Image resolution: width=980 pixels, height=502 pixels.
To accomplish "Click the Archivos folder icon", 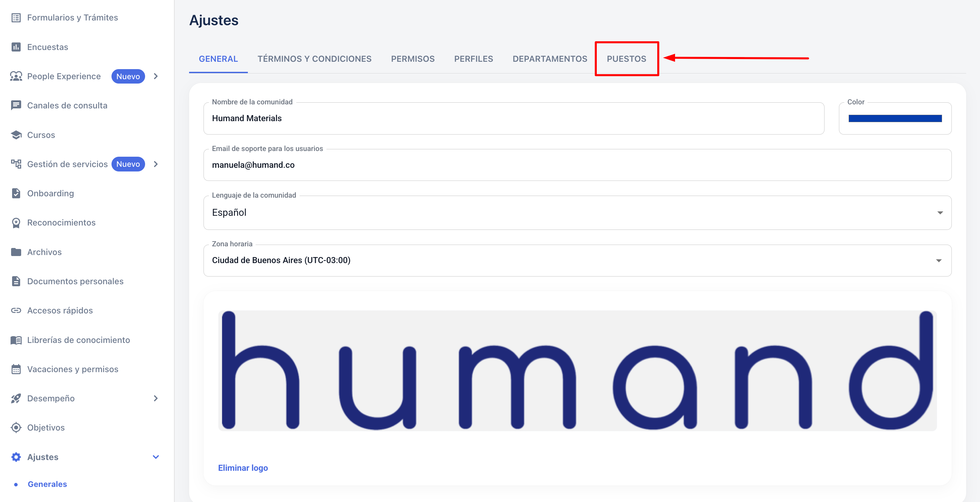I will 16,252.
